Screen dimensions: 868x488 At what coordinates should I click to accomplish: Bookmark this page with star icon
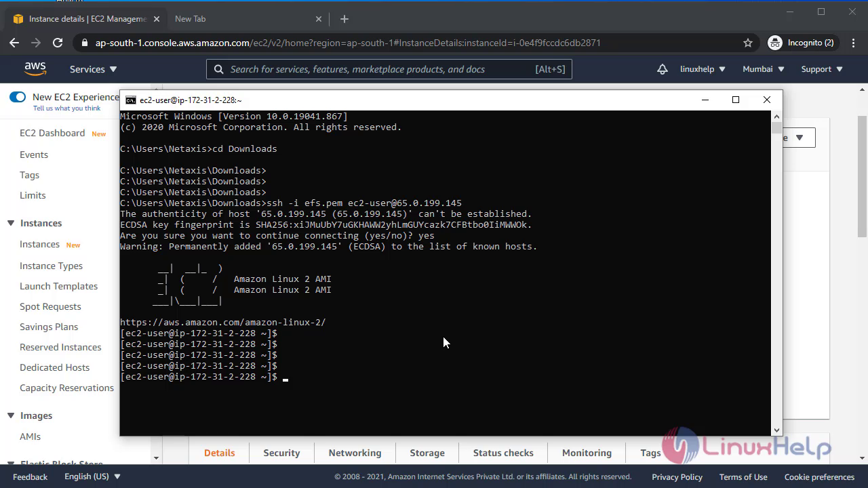(x=748, y=43)
